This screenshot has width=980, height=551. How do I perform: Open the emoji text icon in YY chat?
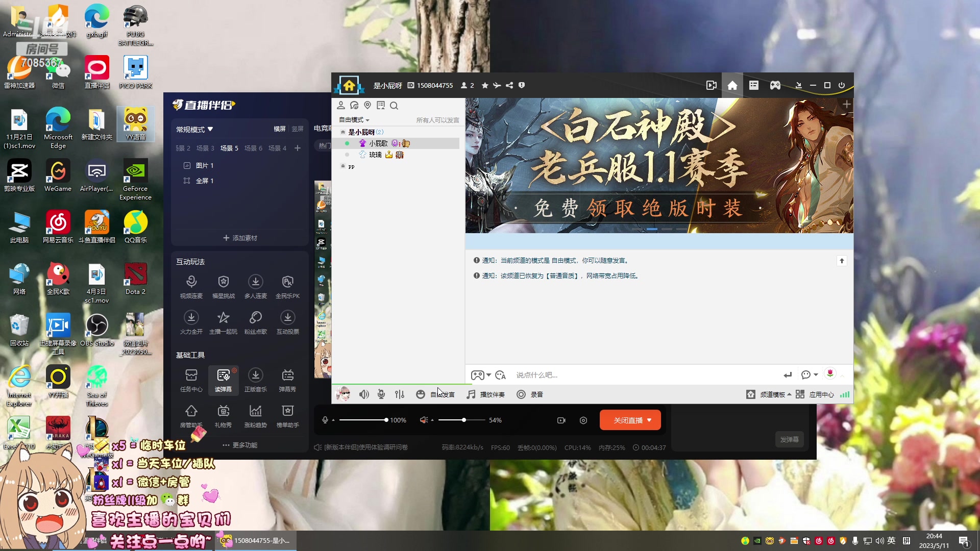(501, 375)
